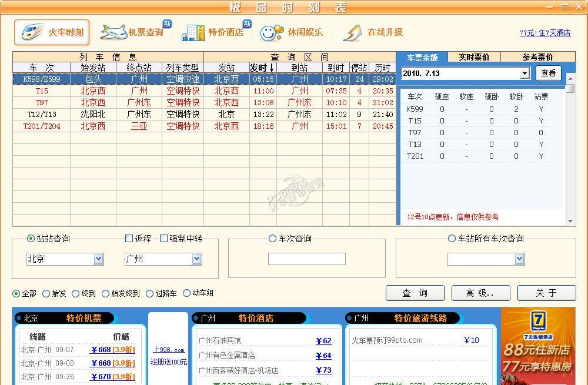
Task: Click the ¥64 price of 广州有色金属酒店
Action: [323, 356]
